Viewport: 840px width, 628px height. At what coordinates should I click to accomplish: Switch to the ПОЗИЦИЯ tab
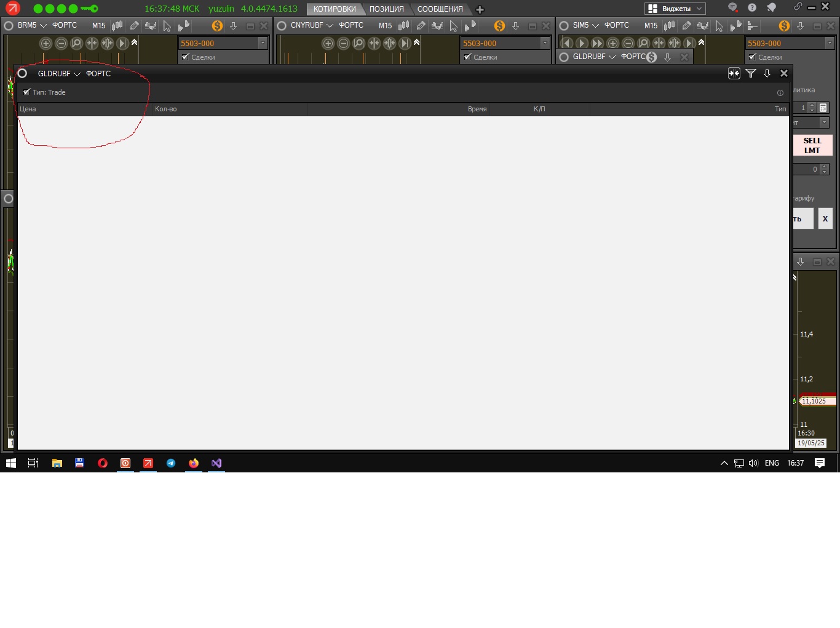[386, 9]
